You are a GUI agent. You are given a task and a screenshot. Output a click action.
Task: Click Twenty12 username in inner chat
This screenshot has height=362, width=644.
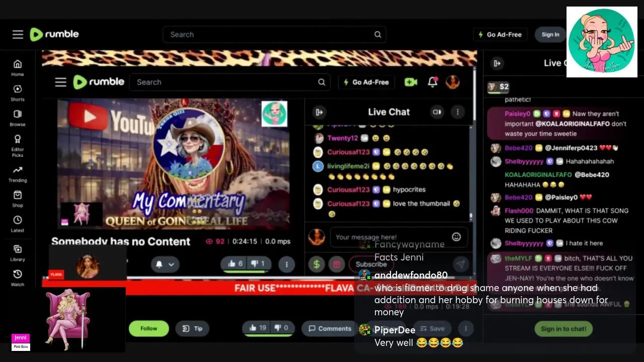tap(342, 138)
